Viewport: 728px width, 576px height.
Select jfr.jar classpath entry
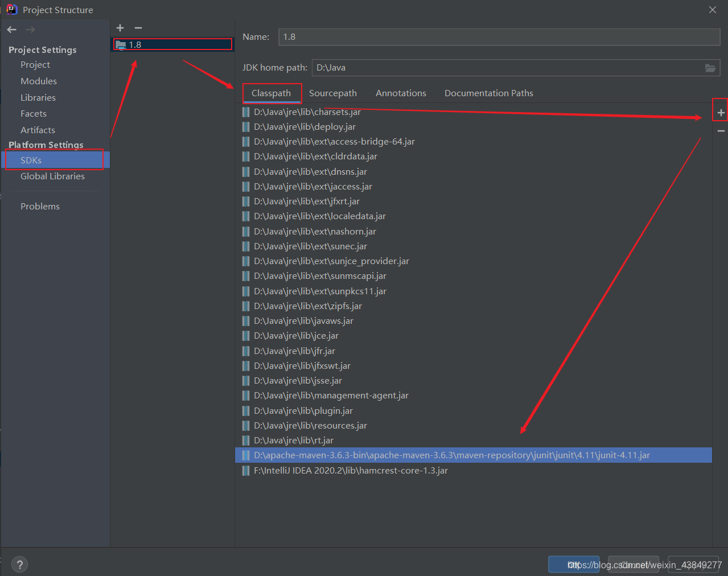click(x=474, y=351)
